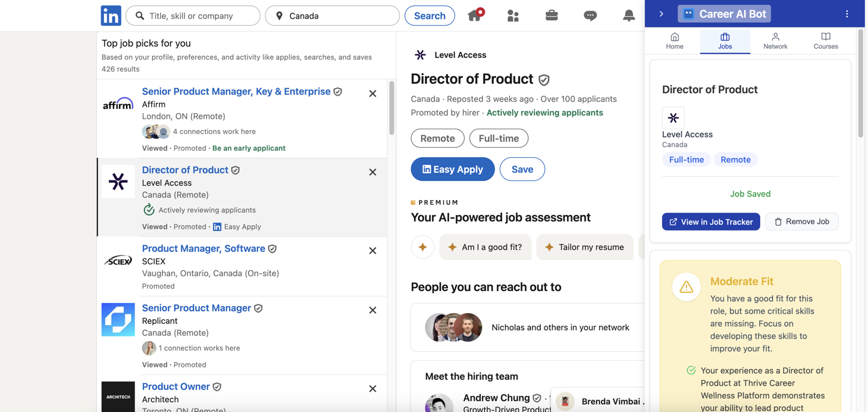Image resolution: width=868 pixels, height=412 pixels.
Task: Open Nicholas and others in your network card
Action: (528, 327)
